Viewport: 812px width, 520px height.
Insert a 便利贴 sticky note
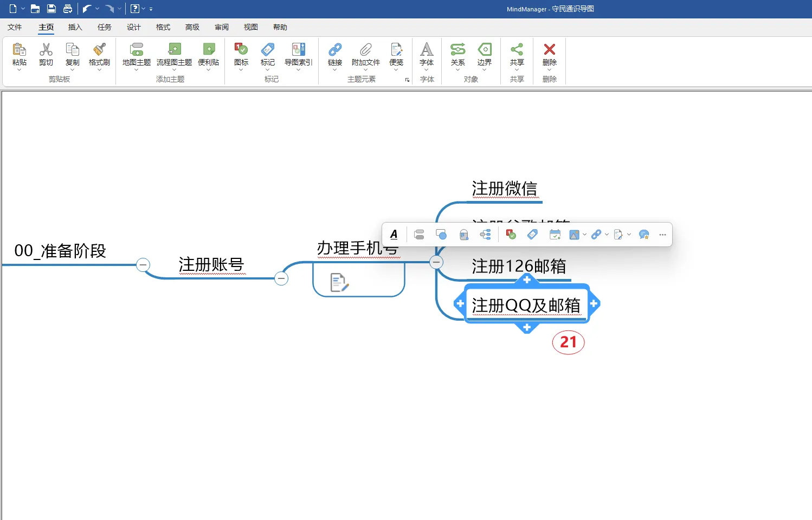209,56
